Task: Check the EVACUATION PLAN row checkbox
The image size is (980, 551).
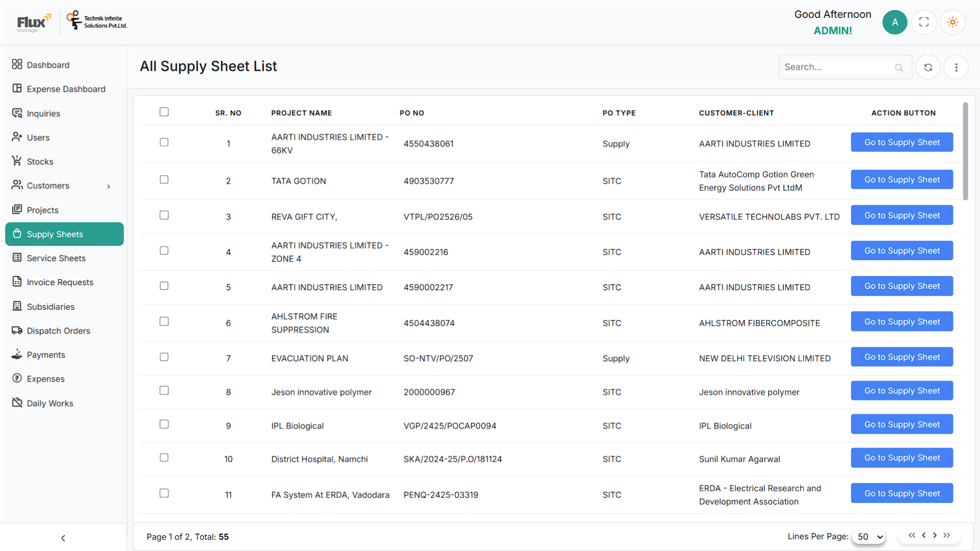Action: 164,357
